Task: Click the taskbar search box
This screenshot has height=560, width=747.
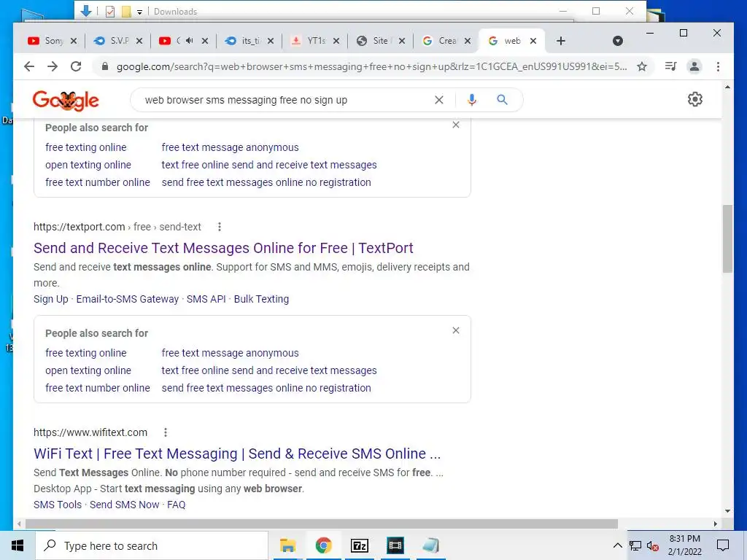Action: [x=152, y=545]
